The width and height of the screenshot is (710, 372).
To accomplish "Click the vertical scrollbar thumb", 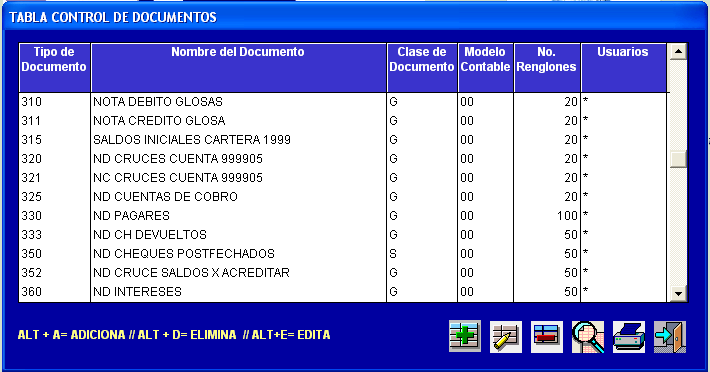I will 678,159.
